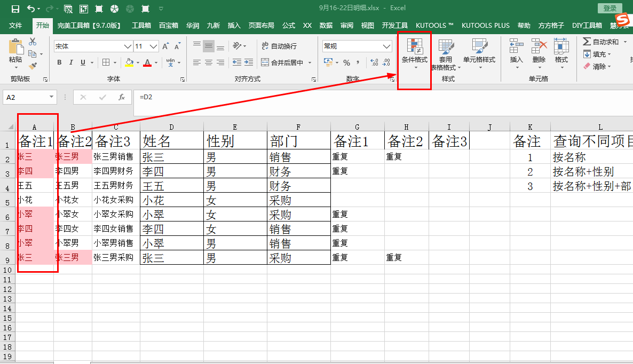Open the 文件 file tab
The width and height of the screenshot is (633, 364).
[x=15, y=26]
